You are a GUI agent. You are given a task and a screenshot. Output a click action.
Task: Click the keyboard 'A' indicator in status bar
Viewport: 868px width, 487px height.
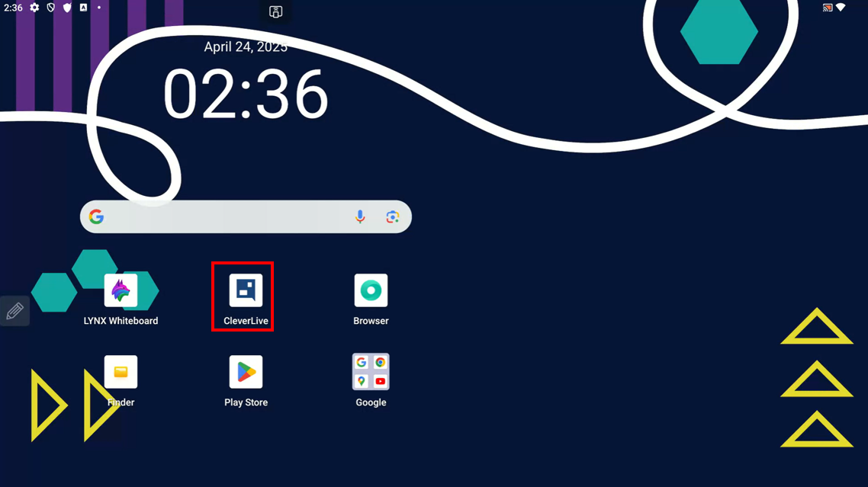pos(84,8)
